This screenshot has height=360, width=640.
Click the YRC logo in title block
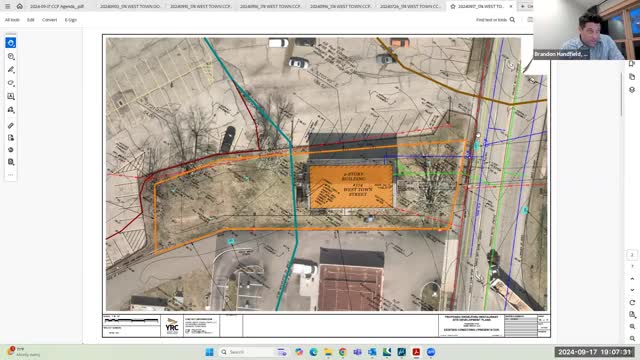172,326
